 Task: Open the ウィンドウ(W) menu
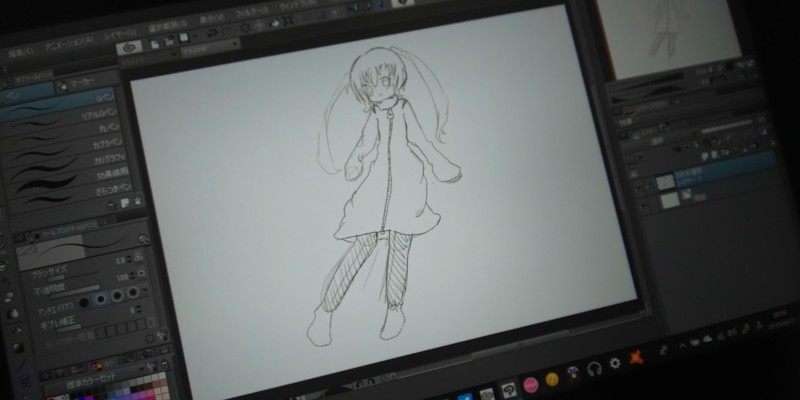click(300, 5)
